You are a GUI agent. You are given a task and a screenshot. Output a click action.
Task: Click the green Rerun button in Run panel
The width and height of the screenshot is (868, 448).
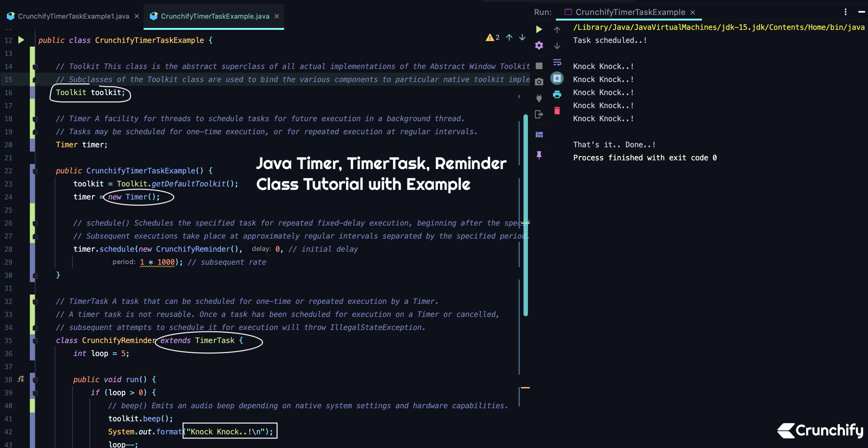[539, 29]
